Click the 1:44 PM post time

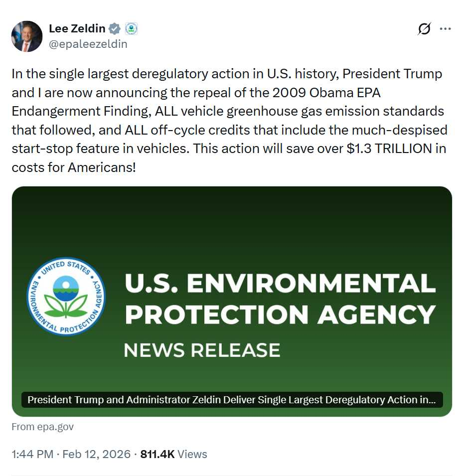click(x=31, y=454)
